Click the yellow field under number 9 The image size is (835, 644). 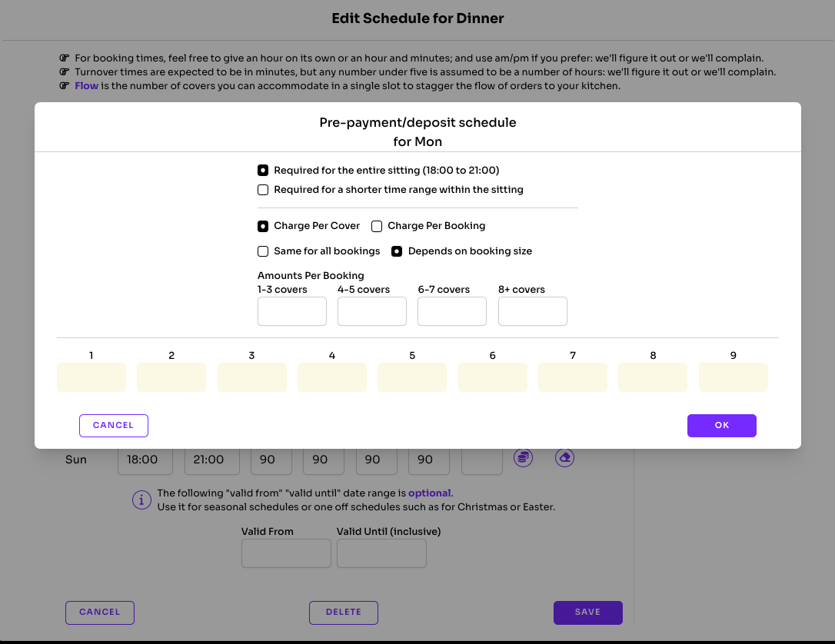tap(734, 377)
